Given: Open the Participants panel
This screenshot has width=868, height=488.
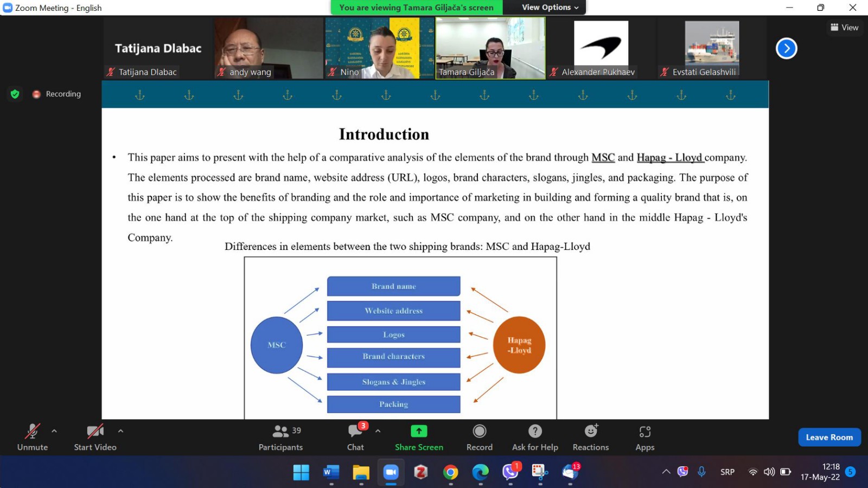Looking at the screenshot, I should point(281,438).
